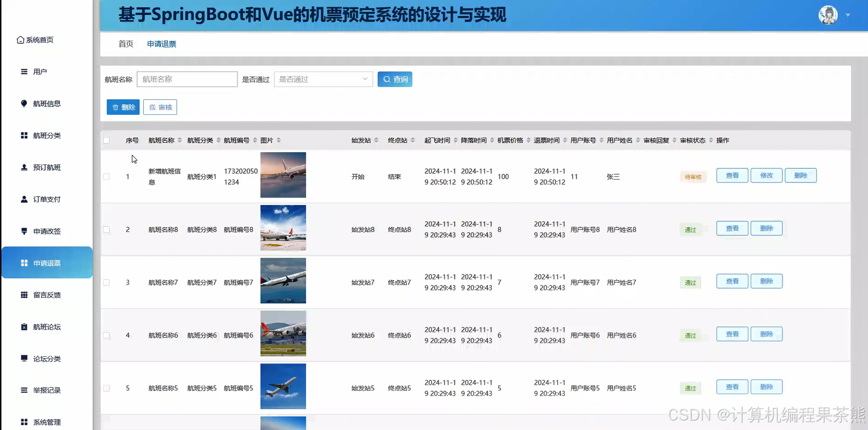
Task: Sort by 降落时间 column arrows
Action: (492, 140)
